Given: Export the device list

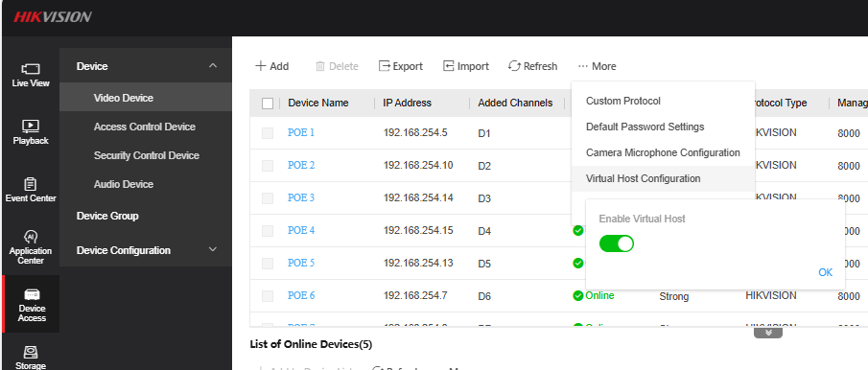Looking at the screenshot, I should click(x=400, y=66).
